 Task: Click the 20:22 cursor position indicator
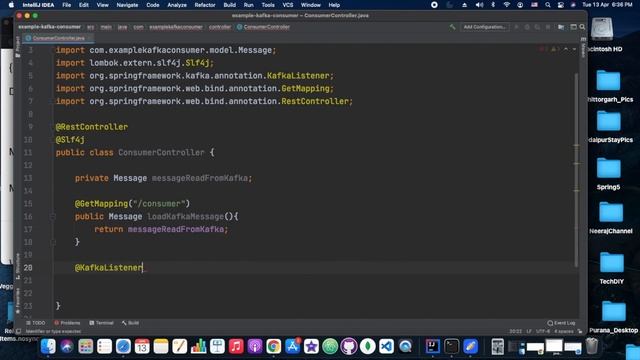[516, 331]
